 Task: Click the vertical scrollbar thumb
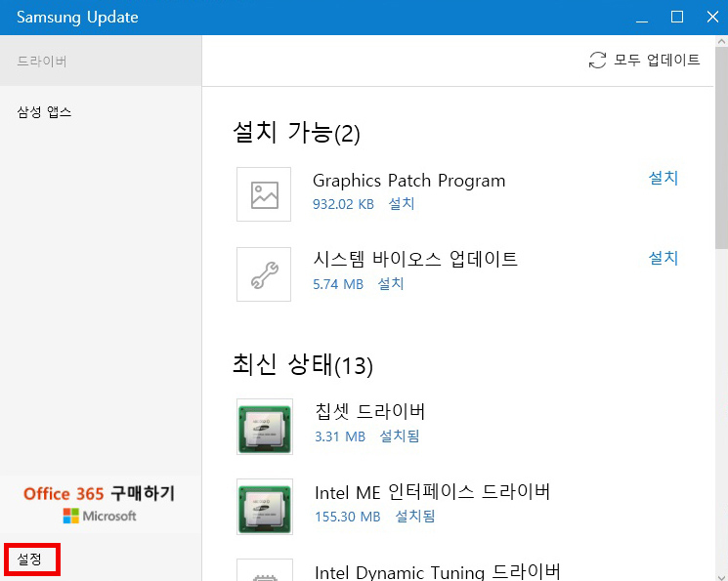(721, 148)
